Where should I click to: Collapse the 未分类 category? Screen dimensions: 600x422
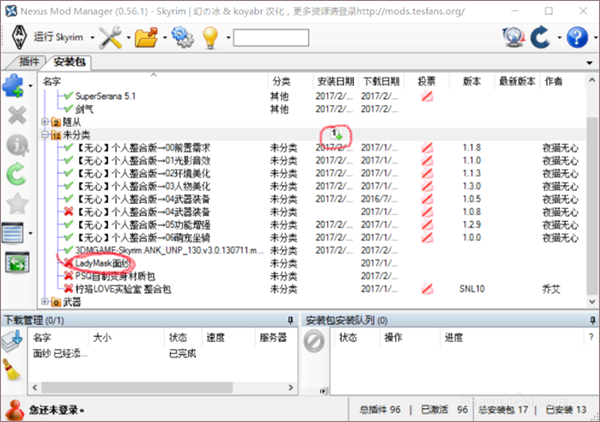(x=45, y=135)
